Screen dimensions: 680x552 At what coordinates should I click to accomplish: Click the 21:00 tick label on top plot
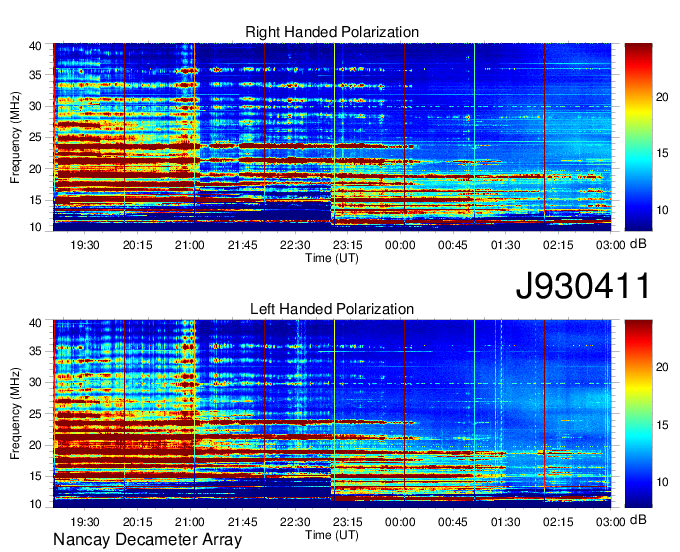coord(190,245)
